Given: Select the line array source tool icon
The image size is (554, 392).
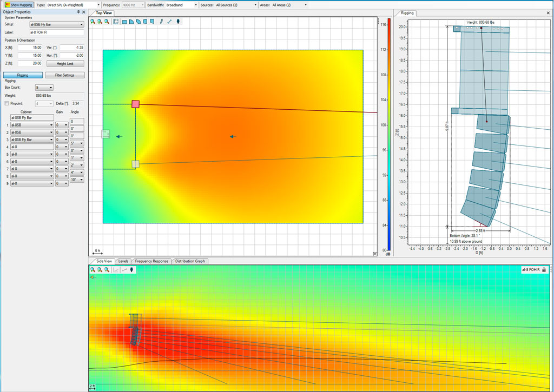Looking at the screenshot, I should tap(161, 22).
